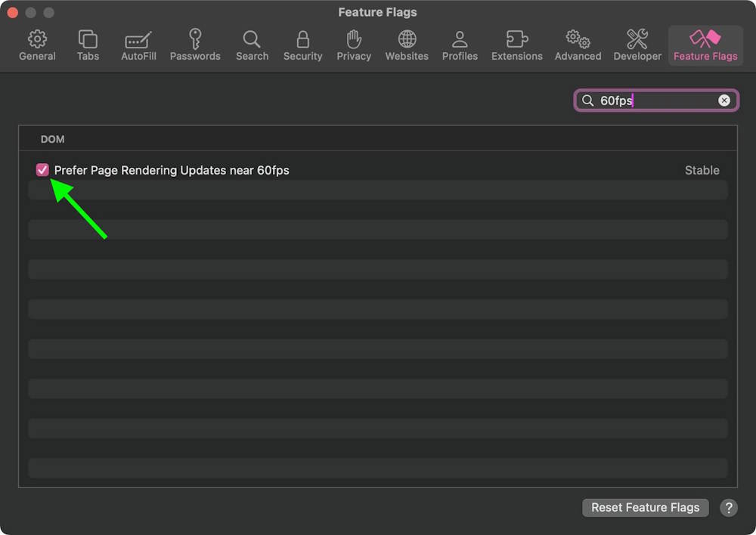Viewport: 756px width, 535px height.
Task: Click the Developer tools icon
Action: coord(637,44)
